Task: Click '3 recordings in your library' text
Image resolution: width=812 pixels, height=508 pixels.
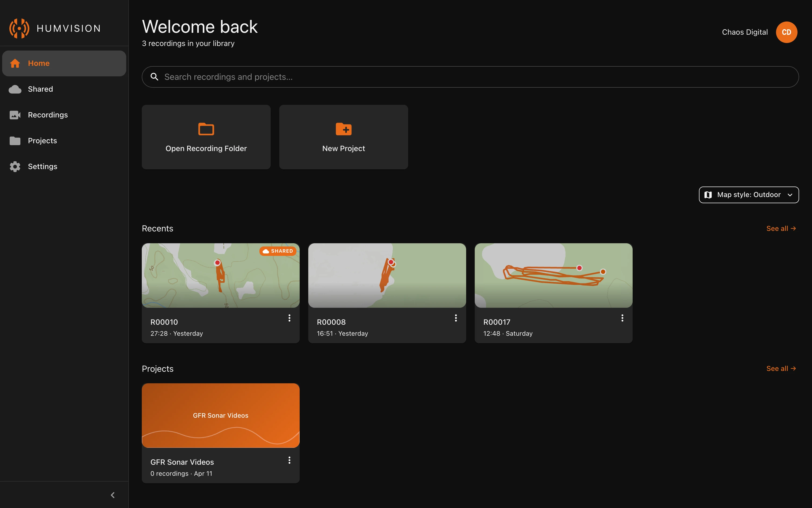Action: click(188, 44)
